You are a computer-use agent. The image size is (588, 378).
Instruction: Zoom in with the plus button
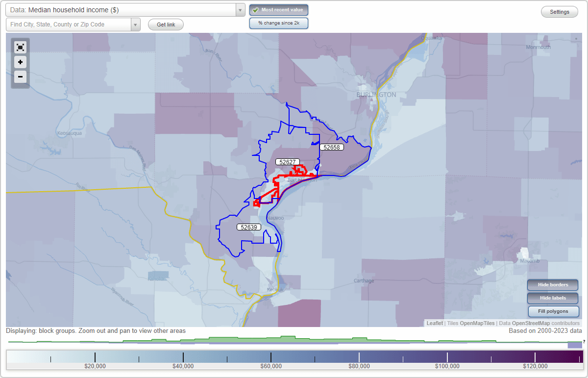20,62
